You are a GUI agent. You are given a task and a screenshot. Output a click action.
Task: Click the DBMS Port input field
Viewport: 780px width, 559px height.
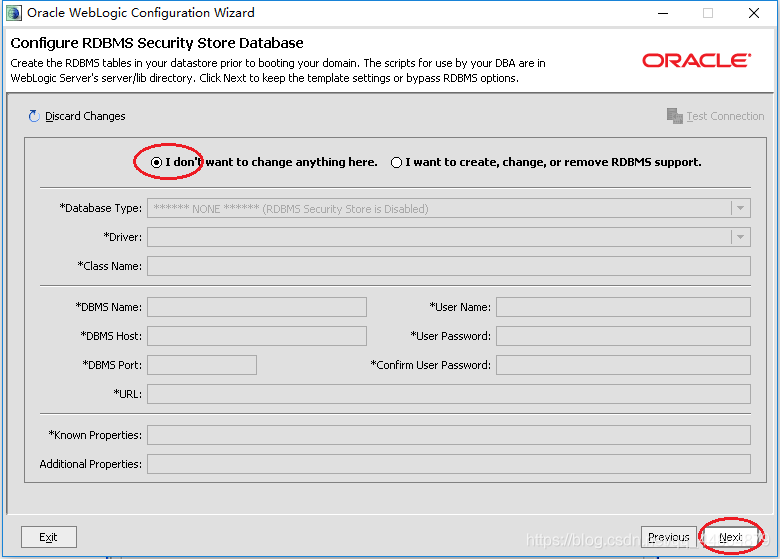pos(202,365)
